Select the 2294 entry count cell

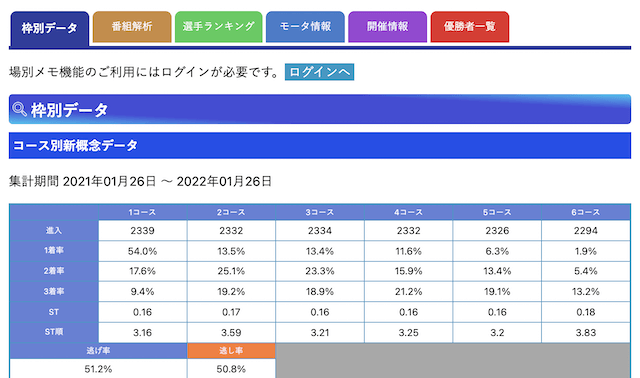click(586, 231)
